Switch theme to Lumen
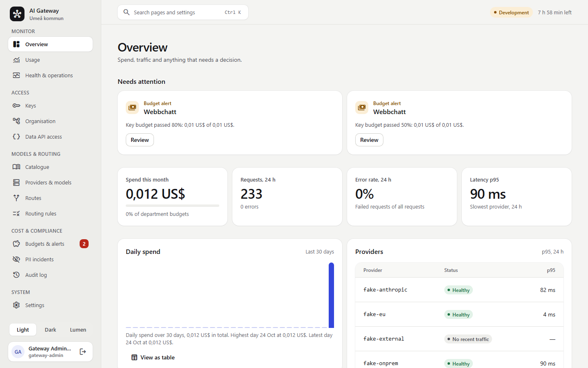Viewport: 588px width, 368px height. tap(78, 330)
